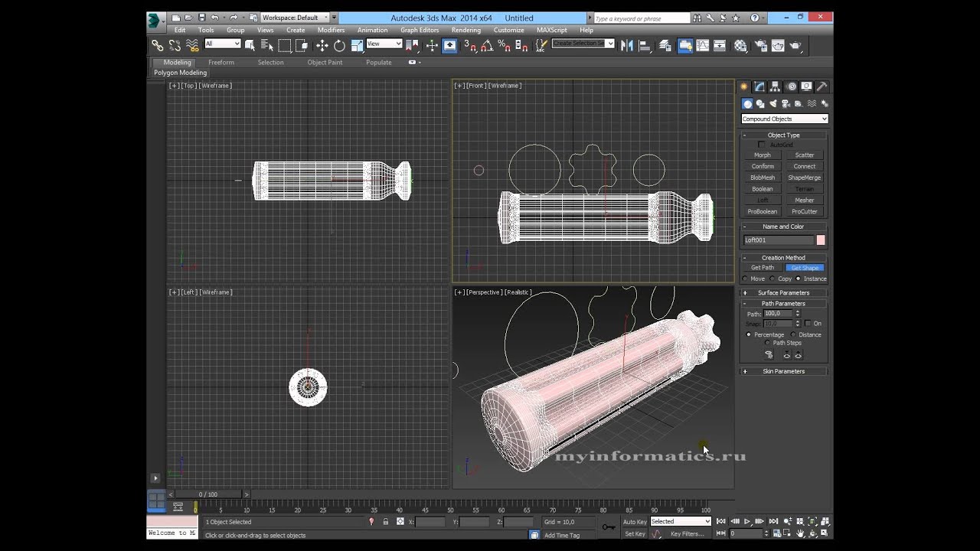Select the Move radio button

coord(746,279)
